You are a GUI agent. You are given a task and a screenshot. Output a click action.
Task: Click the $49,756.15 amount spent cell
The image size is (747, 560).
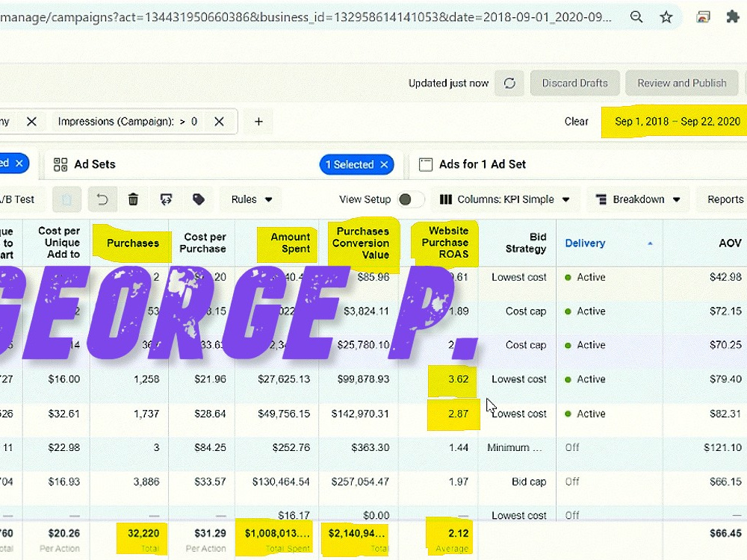(x=284, y=414)
